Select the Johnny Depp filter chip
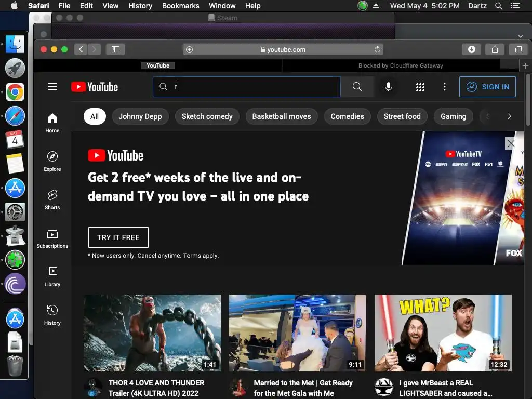The height and width of the screenshot is (399, 532). pos(140,116)
